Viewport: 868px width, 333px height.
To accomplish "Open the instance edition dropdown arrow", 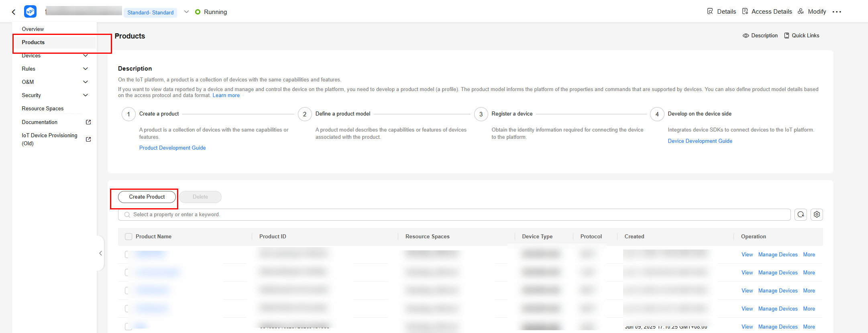I will 186,12.
